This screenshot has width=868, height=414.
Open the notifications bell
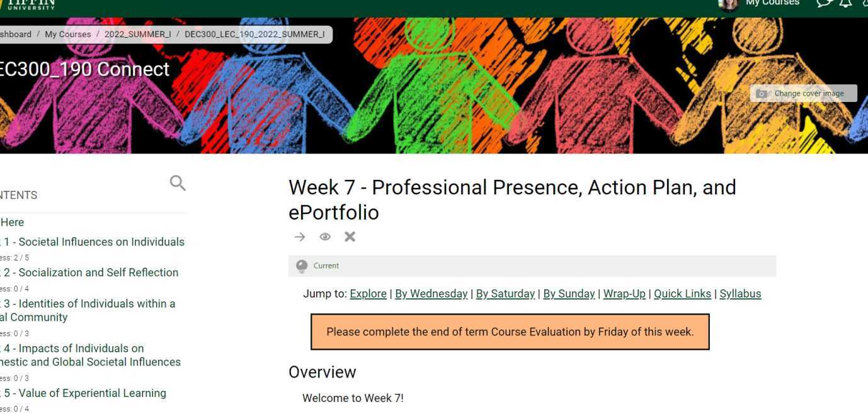point(845,3)
